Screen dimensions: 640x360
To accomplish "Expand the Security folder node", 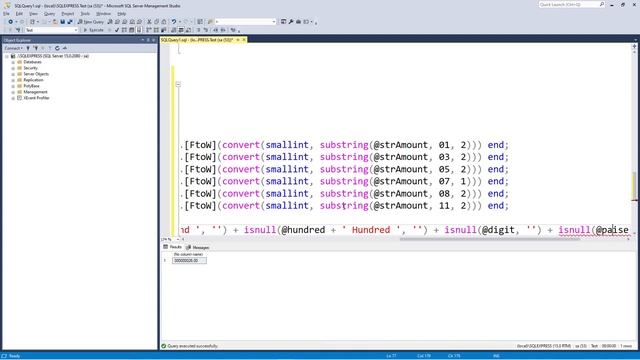I will pyautogui.click(x=13, y=68).
